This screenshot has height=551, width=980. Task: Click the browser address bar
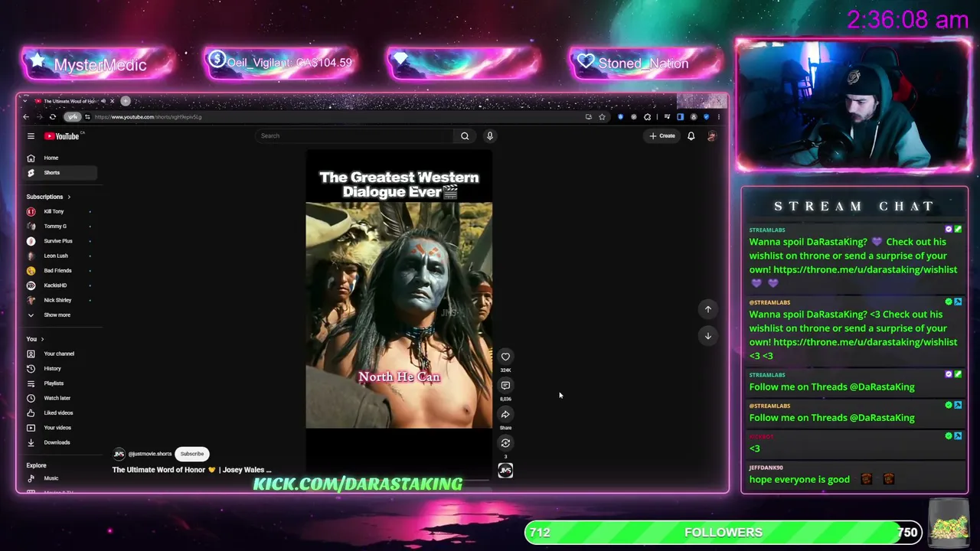[337, 117]
